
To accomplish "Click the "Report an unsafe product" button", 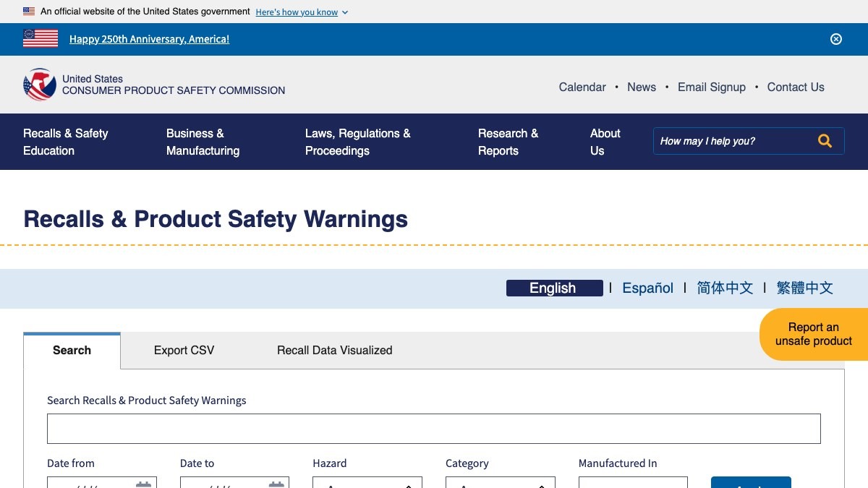I will point(814,334).
